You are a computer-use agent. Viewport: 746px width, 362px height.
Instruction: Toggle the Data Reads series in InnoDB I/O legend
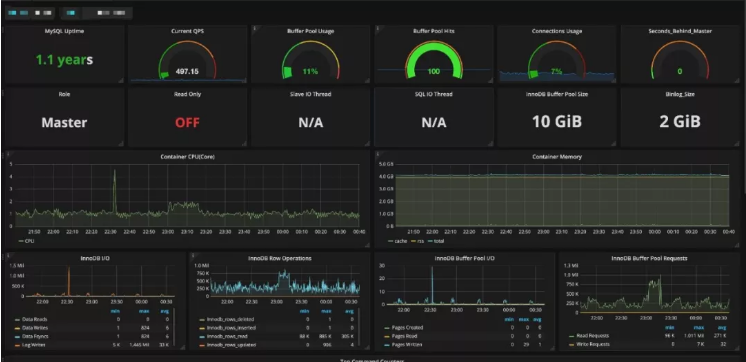point(35,320)
